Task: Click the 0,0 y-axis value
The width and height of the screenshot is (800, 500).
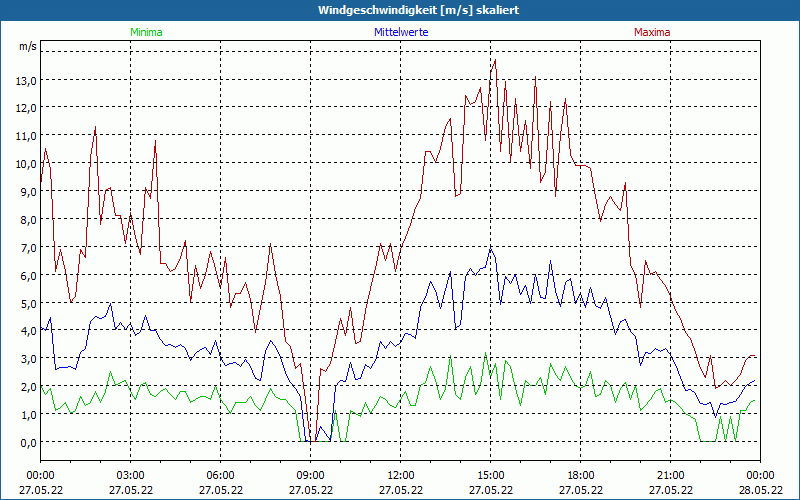Action: tap(30, 442)
